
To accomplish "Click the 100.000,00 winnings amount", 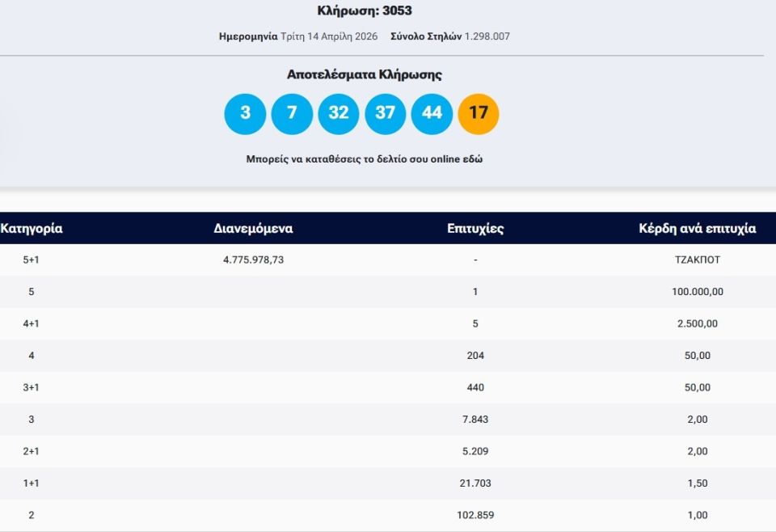I will coord(697,292).
